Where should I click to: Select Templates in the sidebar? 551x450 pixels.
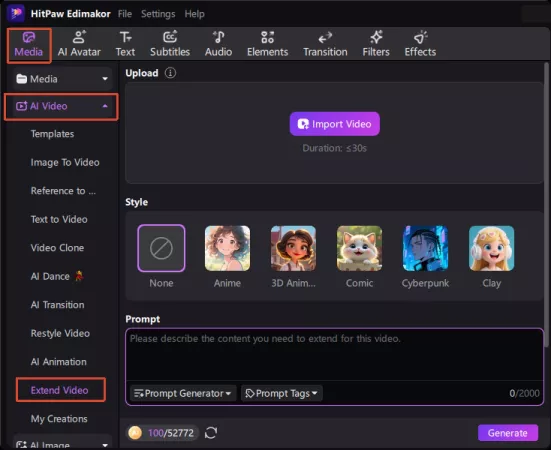(52, 134)
